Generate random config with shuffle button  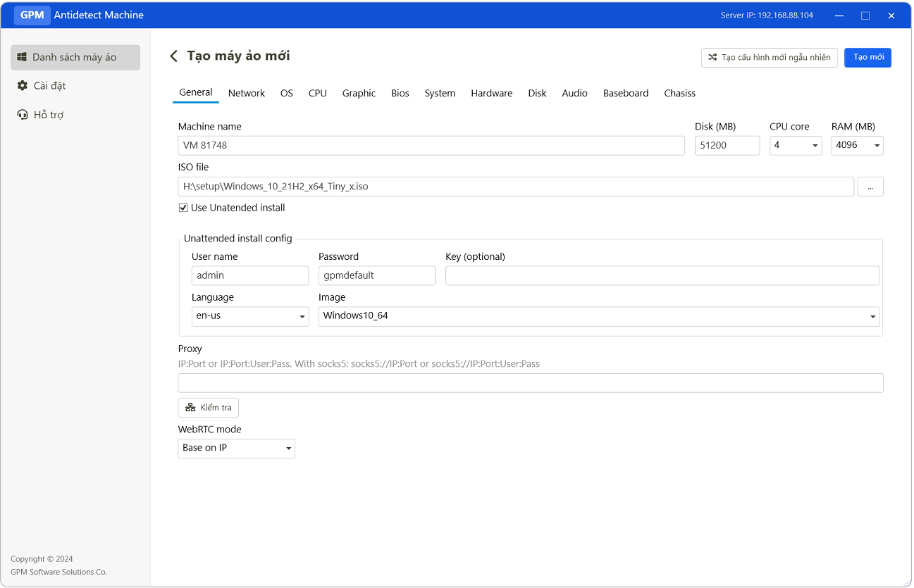click(x=769, y=58)
